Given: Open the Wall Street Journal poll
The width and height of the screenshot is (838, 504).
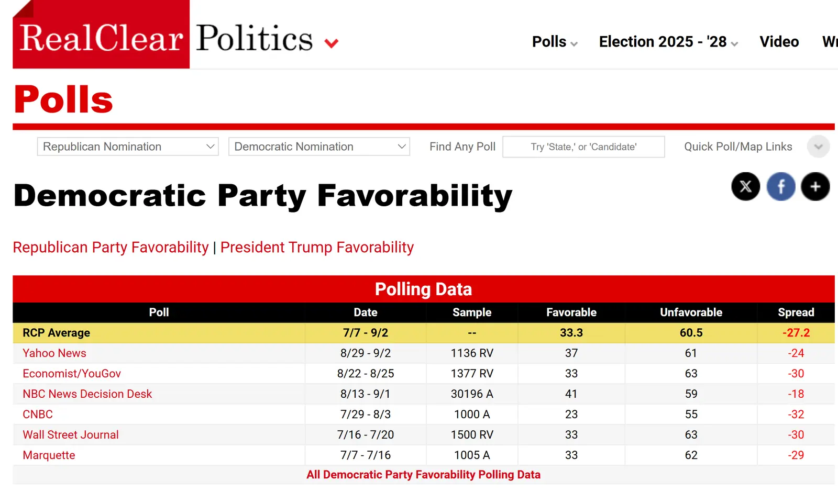Looking at the screenshot, I should (x=71, y=435).
